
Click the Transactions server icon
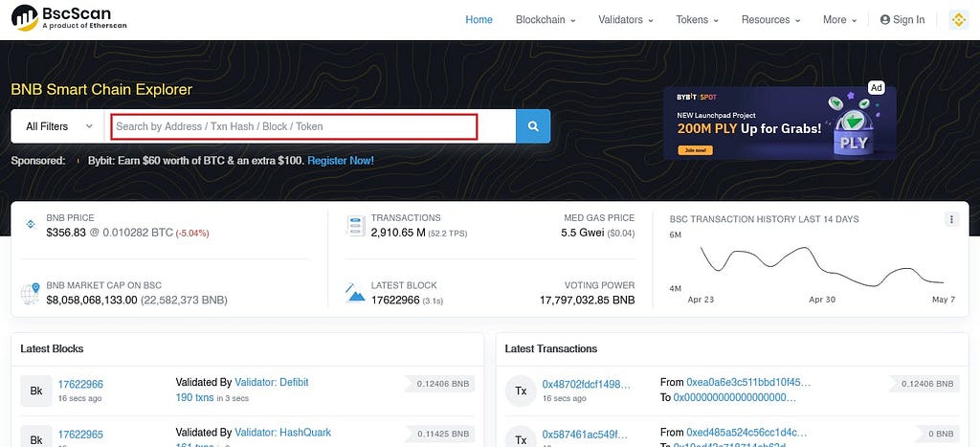[355, 226]
